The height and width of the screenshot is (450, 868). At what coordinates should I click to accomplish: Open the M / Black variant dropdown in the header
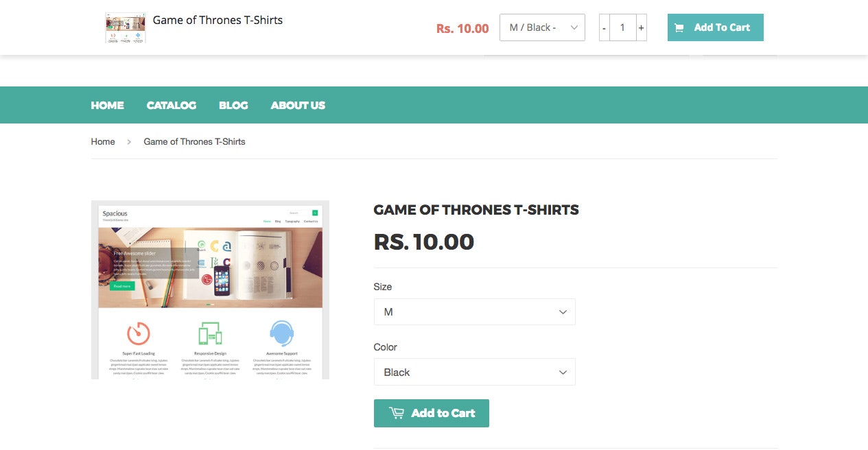click(542, 27)
